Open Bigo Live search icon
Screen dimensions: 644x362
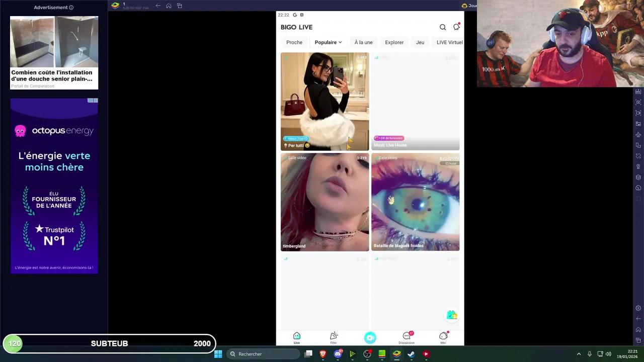(443, 27)
